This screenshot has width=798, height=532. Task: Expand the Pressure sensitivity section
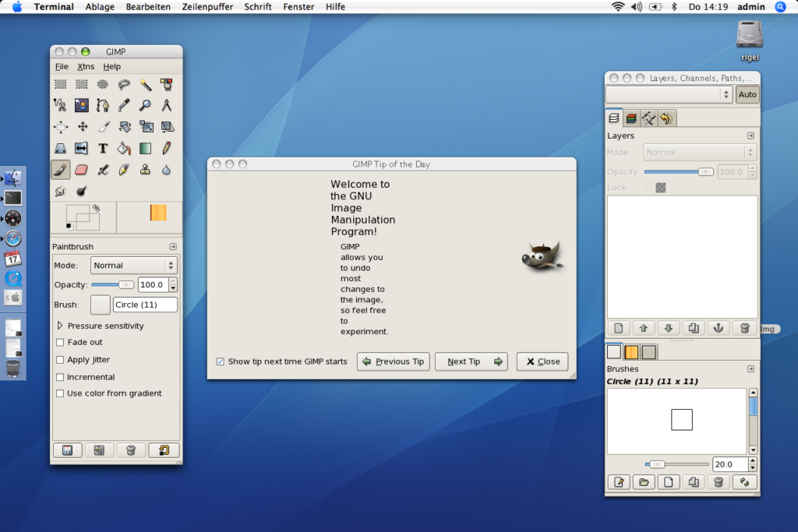(x=59, y=325)
